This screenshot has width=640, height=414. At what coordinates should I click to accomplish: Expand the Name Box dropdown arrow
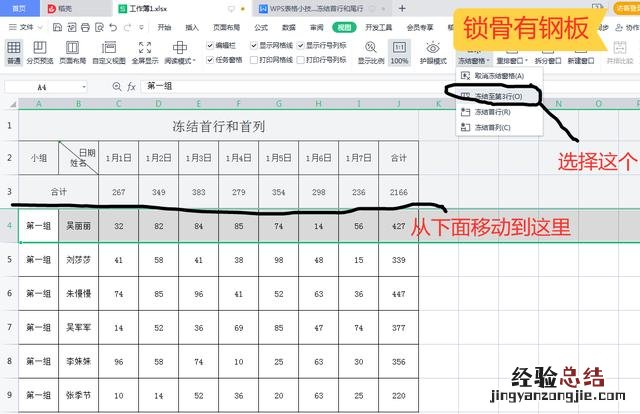pos(84,87)
